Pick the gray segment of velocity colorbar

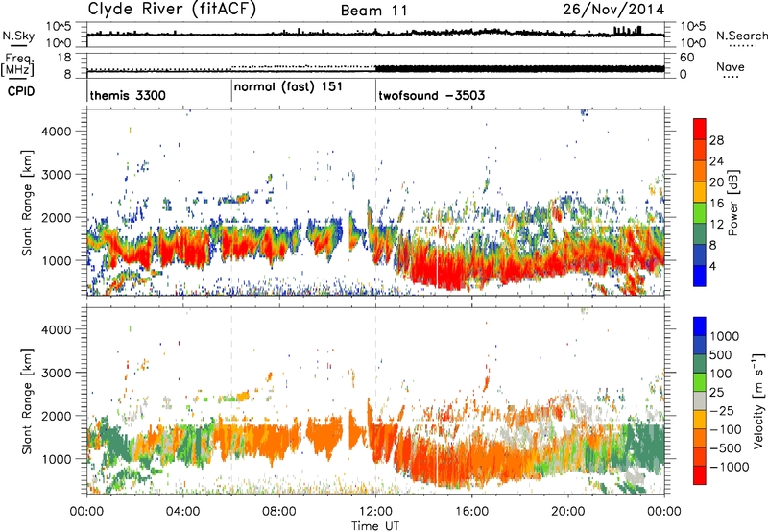click(x=700, y=401)
